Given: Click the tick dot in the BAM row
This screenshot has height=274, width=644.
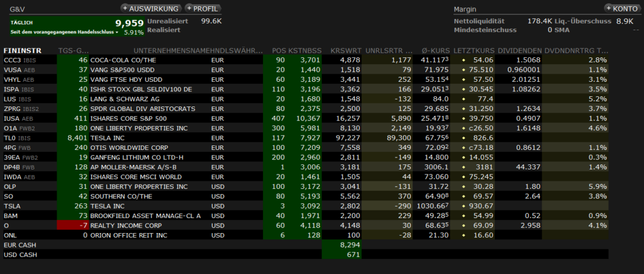Looking at the screenshot, I should (x=464, y=216).
